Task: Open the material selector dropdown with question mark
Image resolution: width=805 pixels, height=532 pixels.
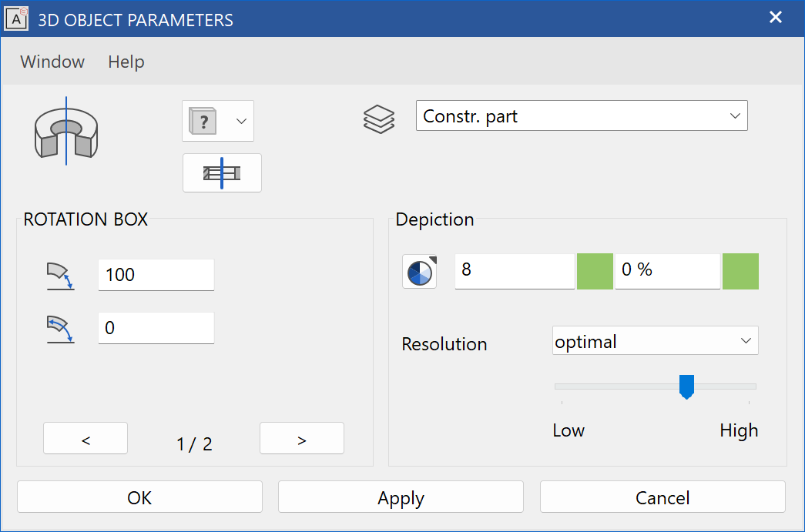Action: (x=240, y=121)
